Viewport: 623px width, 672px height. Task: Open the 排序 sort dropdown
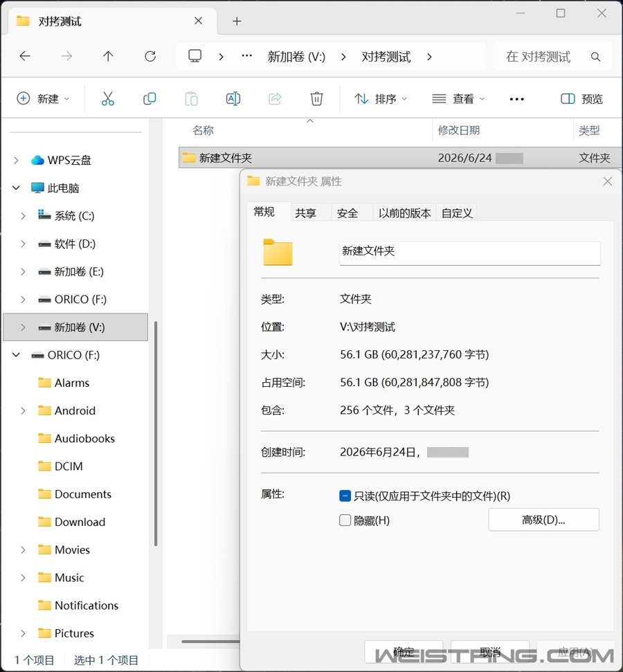380,99
